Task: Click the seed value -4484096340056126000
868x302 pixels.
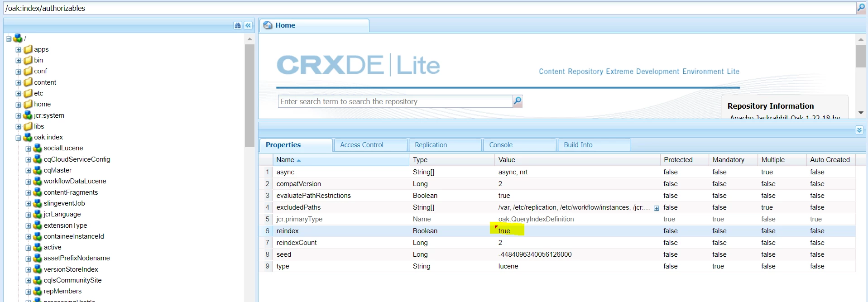Action: pos(535,254)
